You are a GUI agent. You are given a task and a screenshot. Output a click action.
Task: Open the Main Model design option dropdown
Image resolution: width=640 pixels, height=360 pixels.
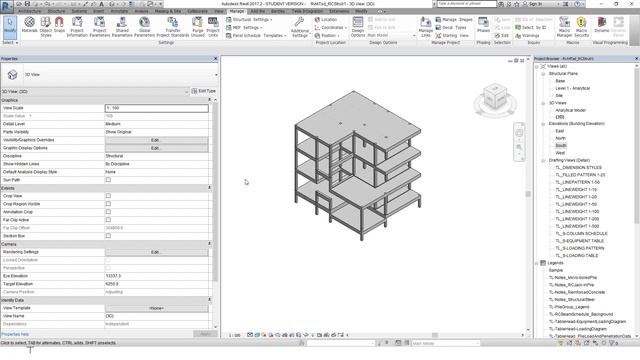[x=391, y=36]
